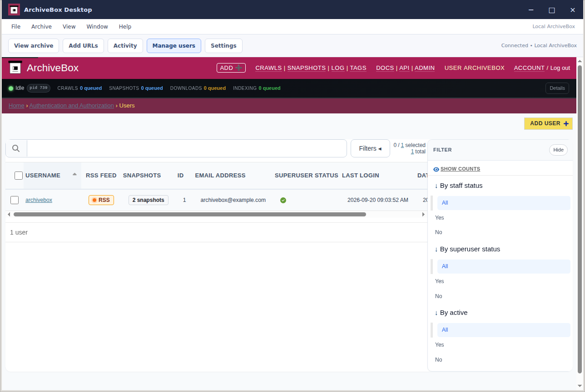Image resolution: width=585 pixels, height=392 pixels.
Task: Click the Home breadcrumb link
Action: [16, 106]
